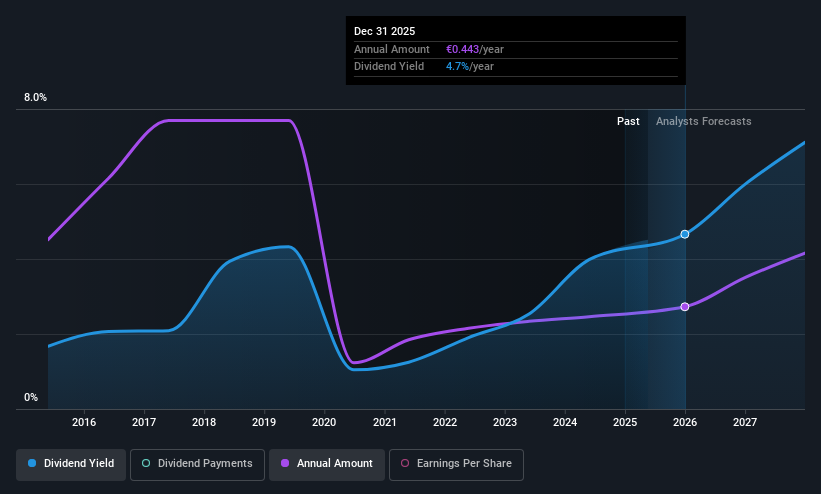
Task: Click the Past region label
Action: point(628,122)
